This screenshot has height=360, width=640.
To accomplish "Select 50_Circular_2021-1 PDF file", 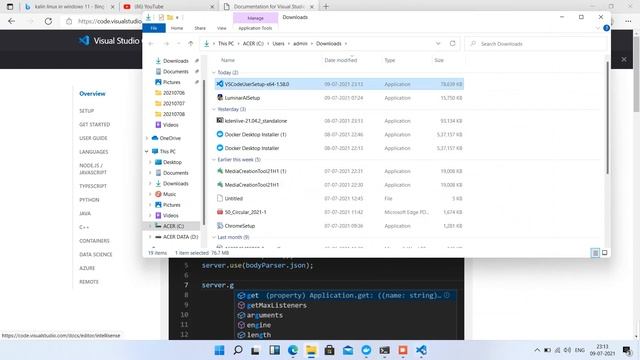I will [x=339, y=212].
